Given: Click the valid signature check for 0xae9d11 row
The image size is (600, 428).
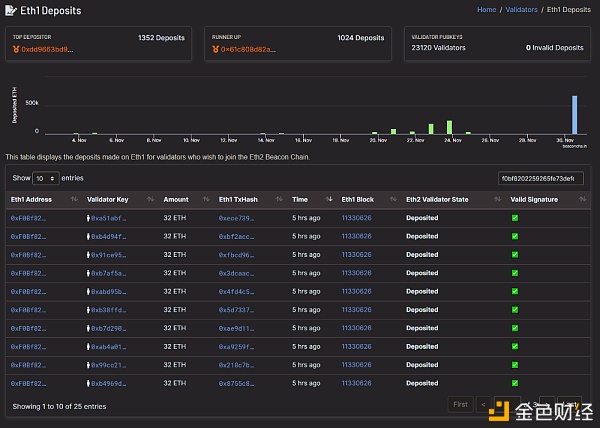Looking at the screenshot, I should click(x=515, y=328).
